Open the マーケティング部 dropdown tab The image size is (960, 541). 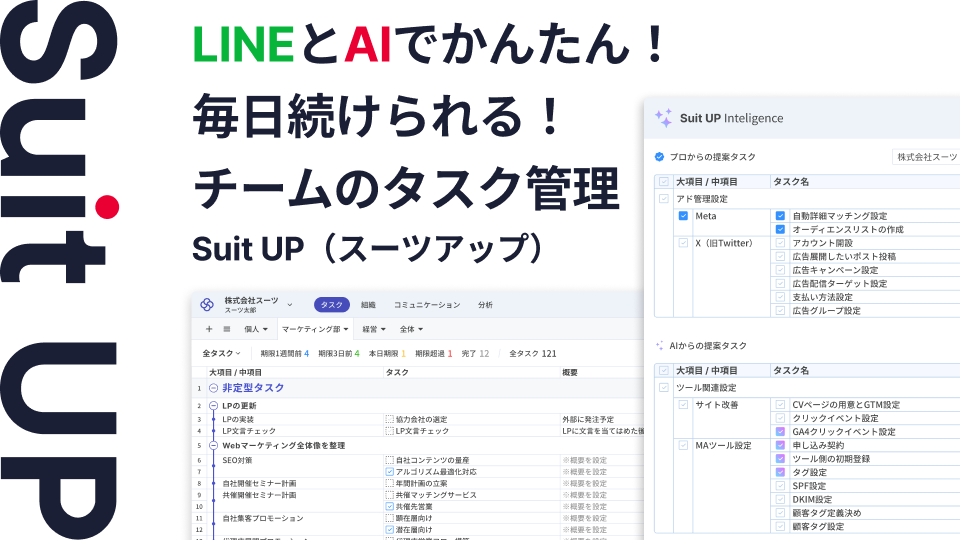tap(315, 329)
